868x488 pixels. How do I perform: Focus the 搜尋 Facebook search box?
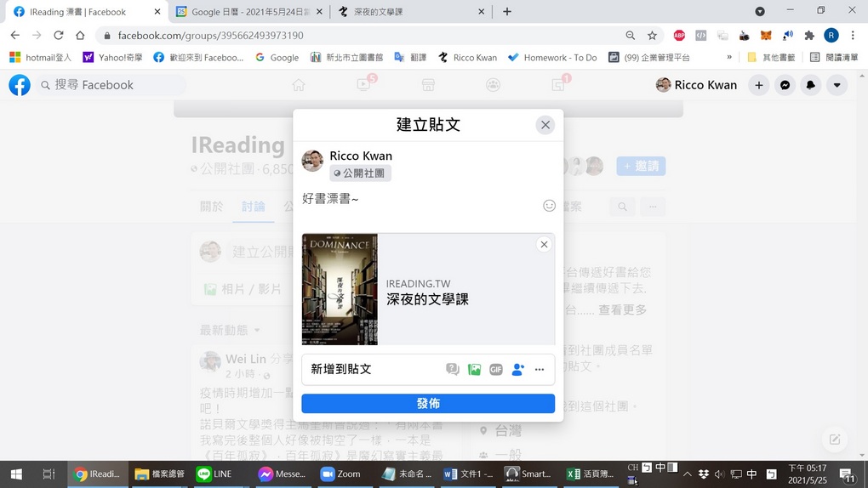111,85
